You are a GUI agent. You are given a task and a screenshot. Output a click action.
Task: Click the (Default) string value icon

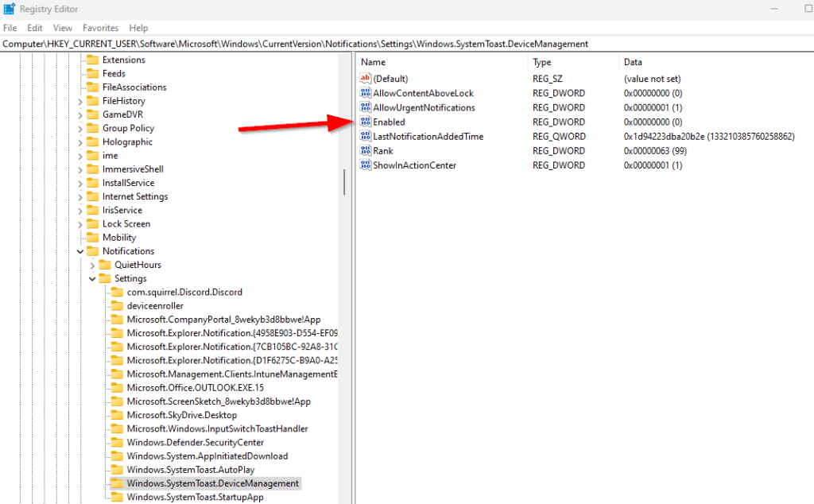coord(366,79)
